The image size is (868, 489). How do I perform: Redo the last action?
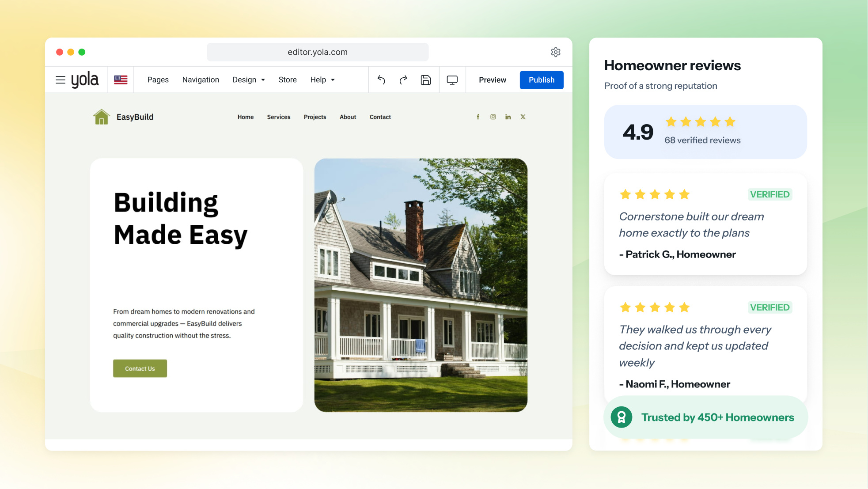(403, 80)
